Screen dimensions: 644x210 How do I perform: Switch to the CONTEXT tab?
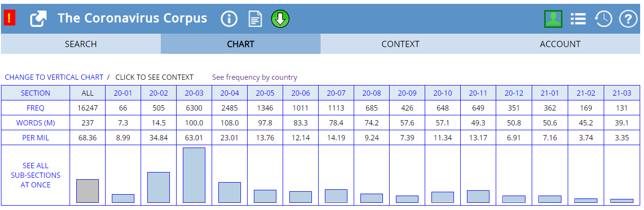point(400,44)
